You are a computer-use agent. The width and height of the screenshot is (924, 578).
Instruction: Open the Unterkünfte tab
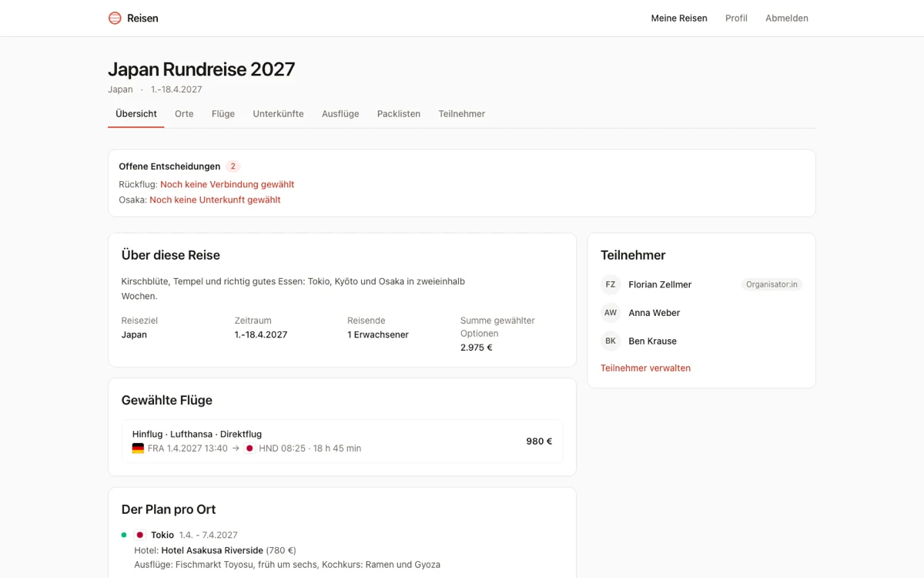(278, 113)
